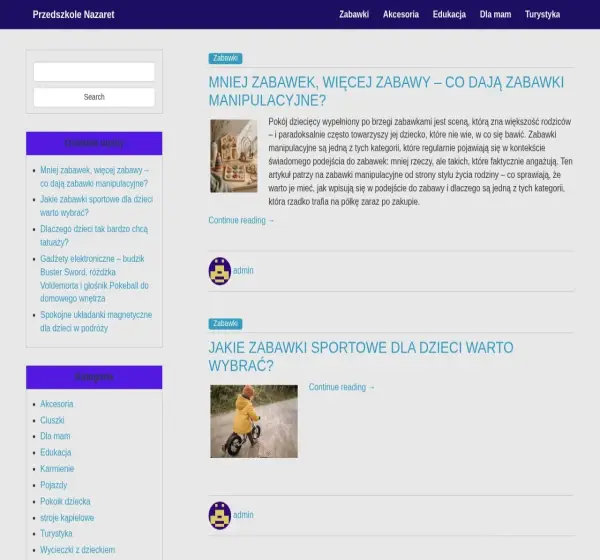Click the Zabawki tag above the first article
The width and height of the screenshot is (600, 560).
pos(225,58)
